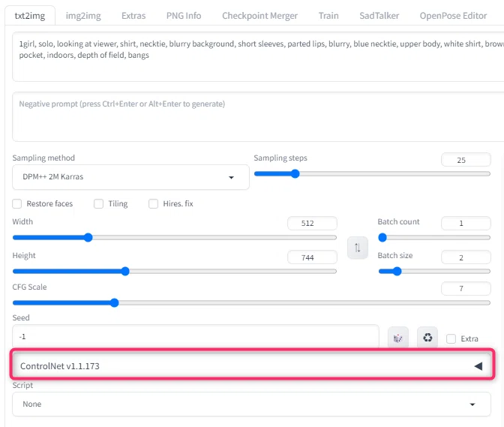Image resolution: width=504 pixels, height=427 pixels.
Task: Click the CFG Scale value box
Action: 466,288
